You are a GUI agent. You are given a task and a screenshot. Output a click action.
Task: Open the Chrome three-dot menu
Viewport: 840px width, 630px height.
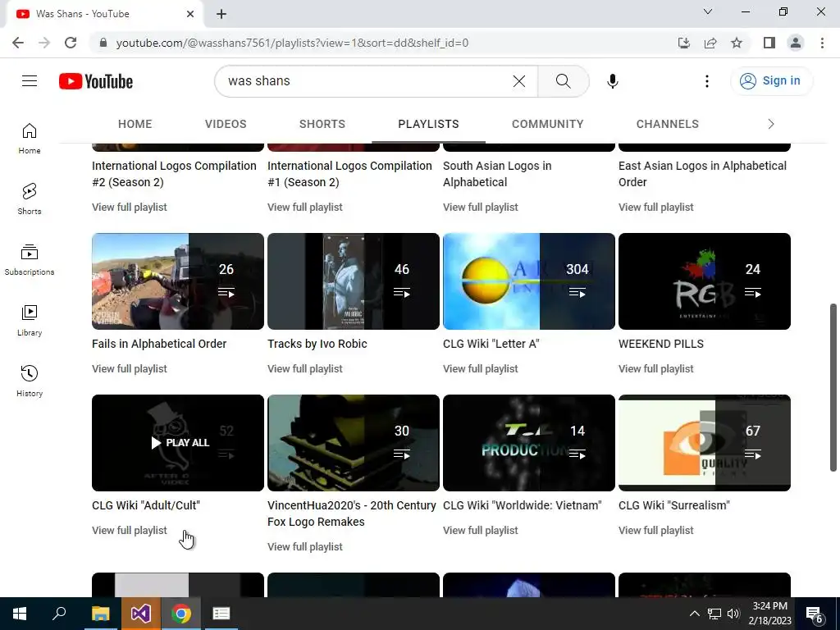click(x=822, y=43)
